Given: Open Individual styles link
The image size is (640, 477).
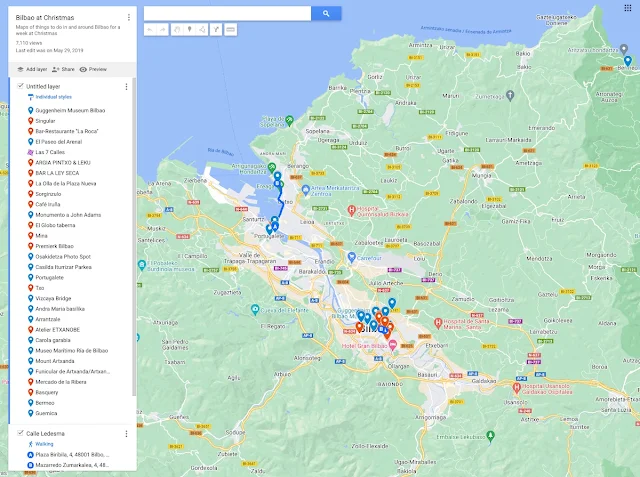Looking at the screenshot, I should point(53,97).
